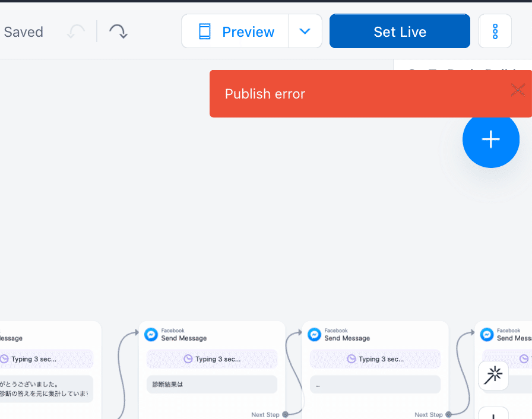The height and width of the screenshot is (419, 532).
Task: Click the big blue plus button on canvas
Action: tap(490, 139)
